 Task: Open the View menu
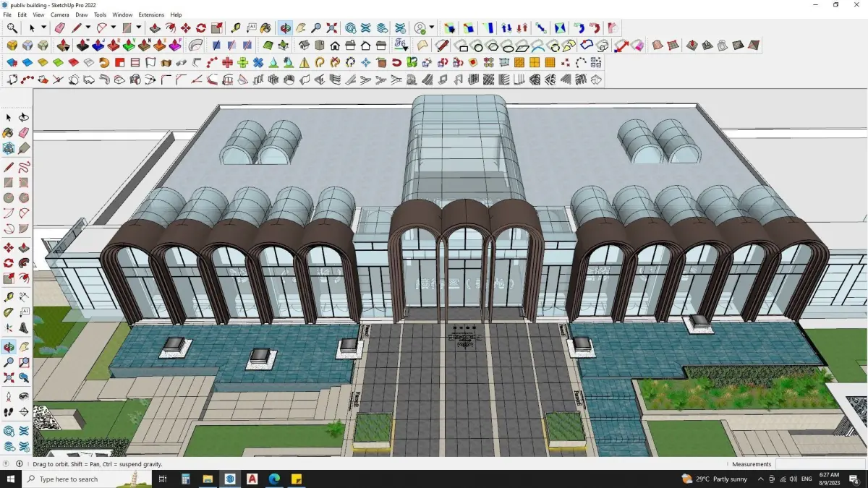click(38, 14)
